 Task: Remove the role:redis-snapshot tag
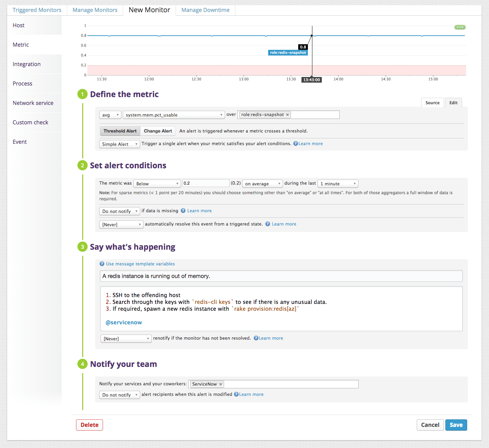287,115
